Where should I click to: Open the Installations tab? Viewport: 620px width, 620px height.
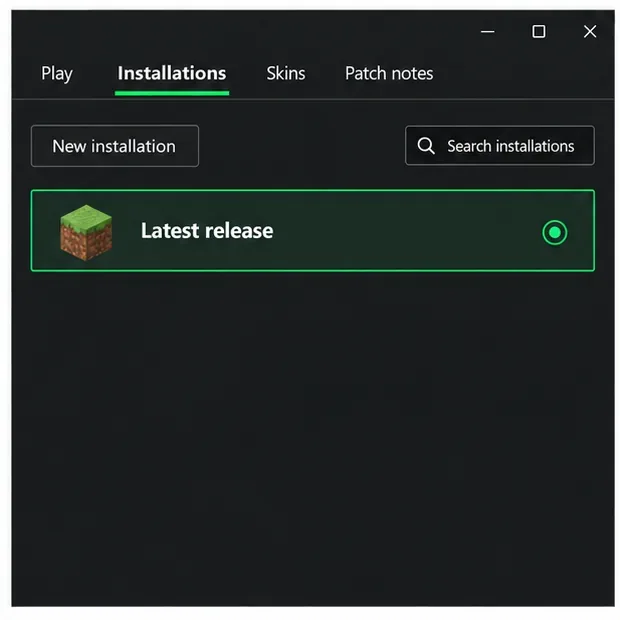click(172, 74)
